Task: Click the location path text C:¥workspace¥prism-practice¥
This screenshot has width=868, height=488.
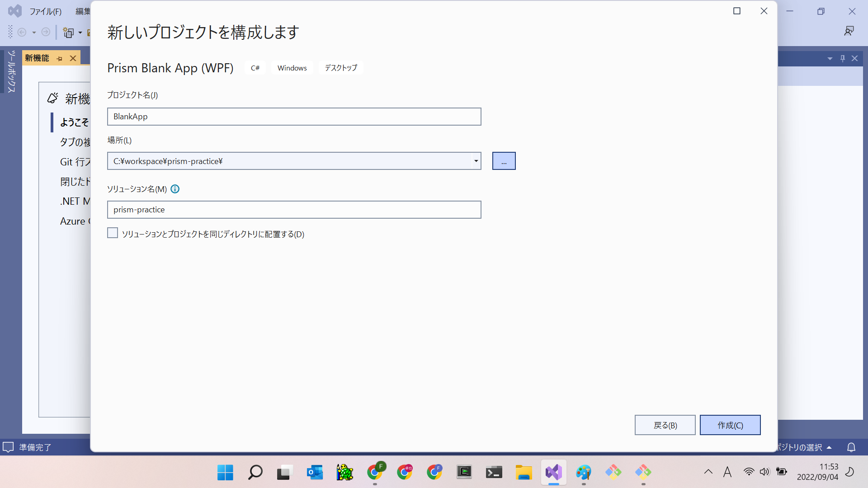Action: (168, 161)
